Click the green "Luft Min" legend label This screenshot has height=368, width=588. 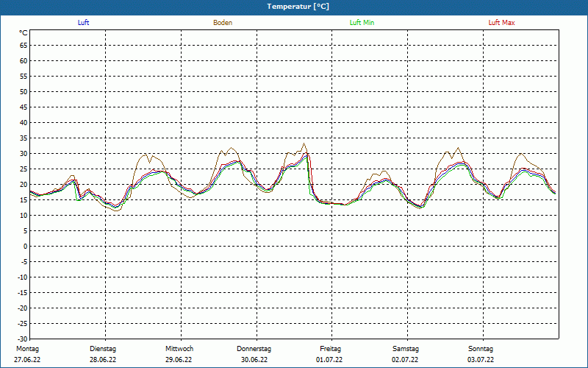(362, 23)
